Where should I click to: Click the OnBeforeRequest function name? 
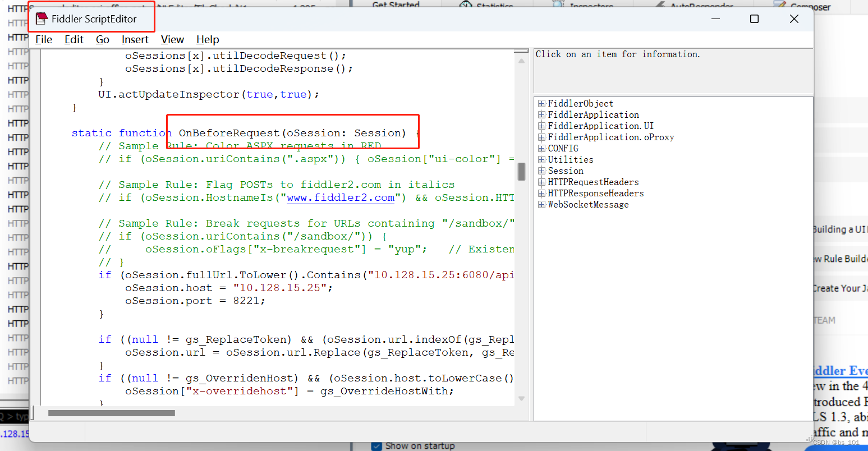229,134
